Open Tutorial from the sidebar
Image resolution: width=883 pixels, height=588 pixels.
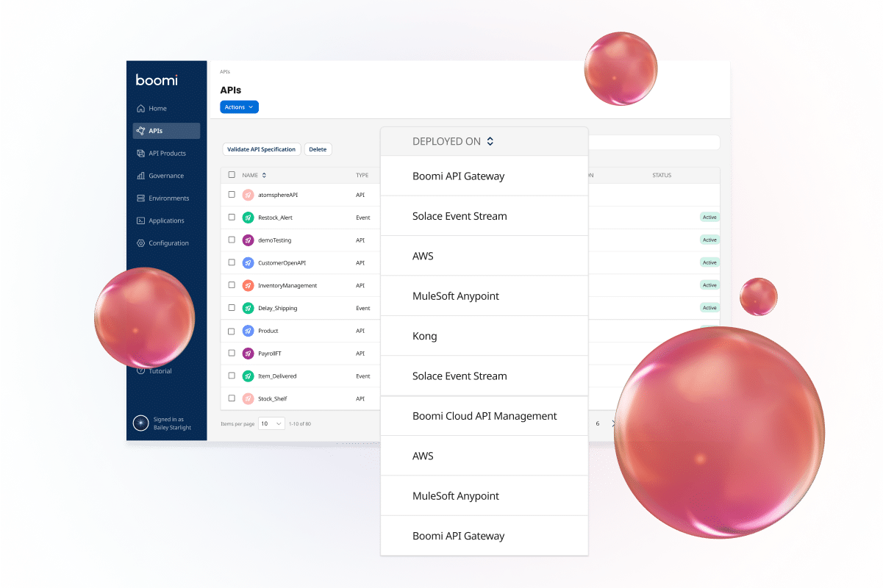click(160, 371)
